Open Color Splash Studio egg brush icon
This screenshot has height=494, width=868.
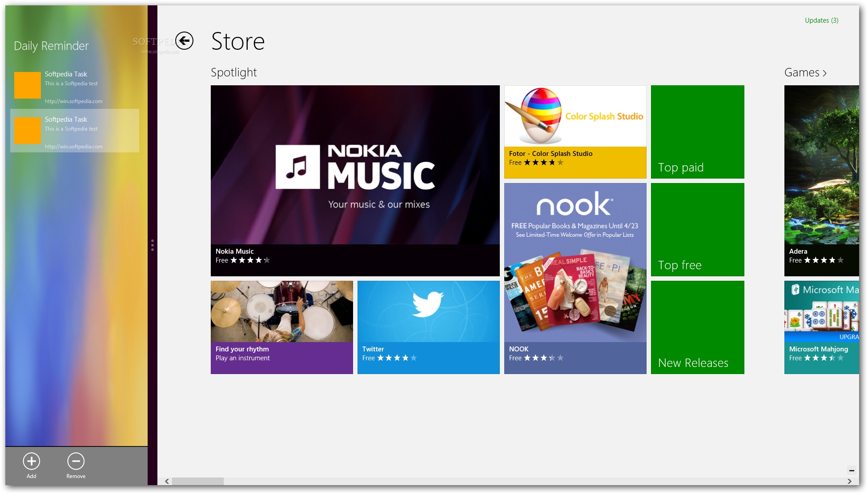point(534,116)
